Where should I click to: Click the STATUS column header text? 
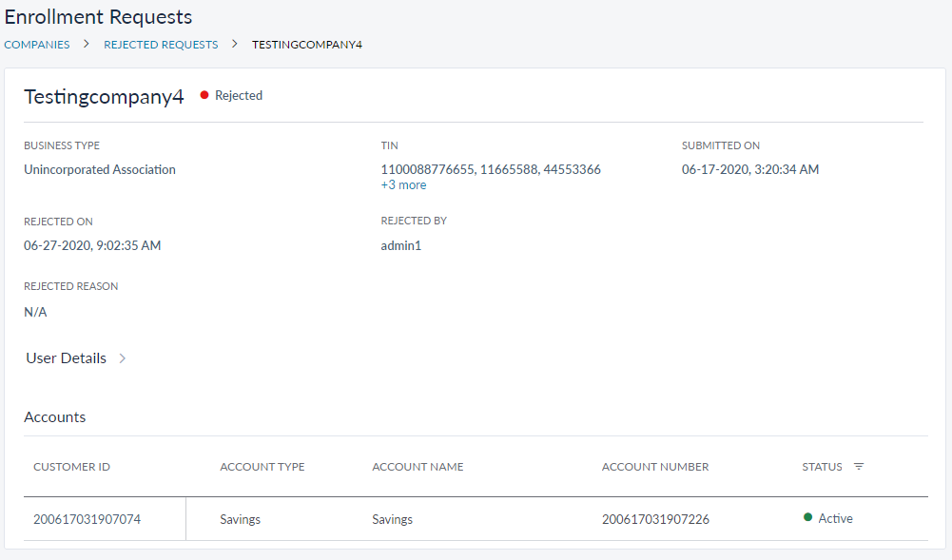click(x=822, y=467)
